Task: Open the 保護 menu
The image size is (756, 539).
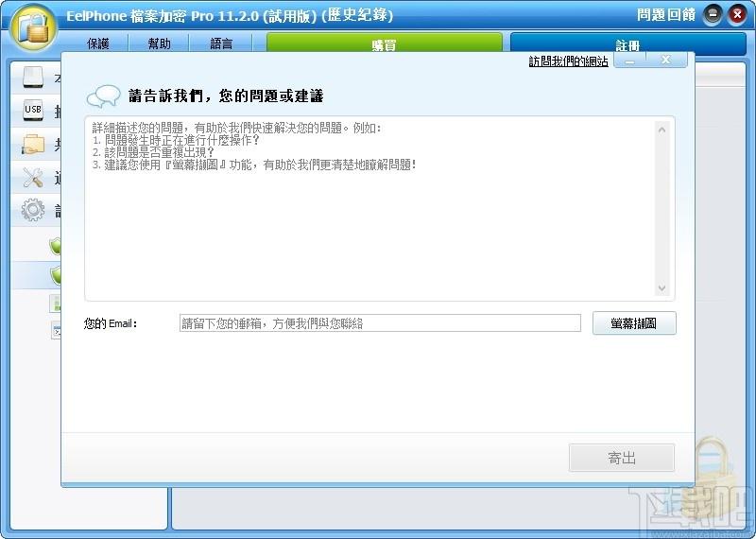Action: [x=98, y=43]
